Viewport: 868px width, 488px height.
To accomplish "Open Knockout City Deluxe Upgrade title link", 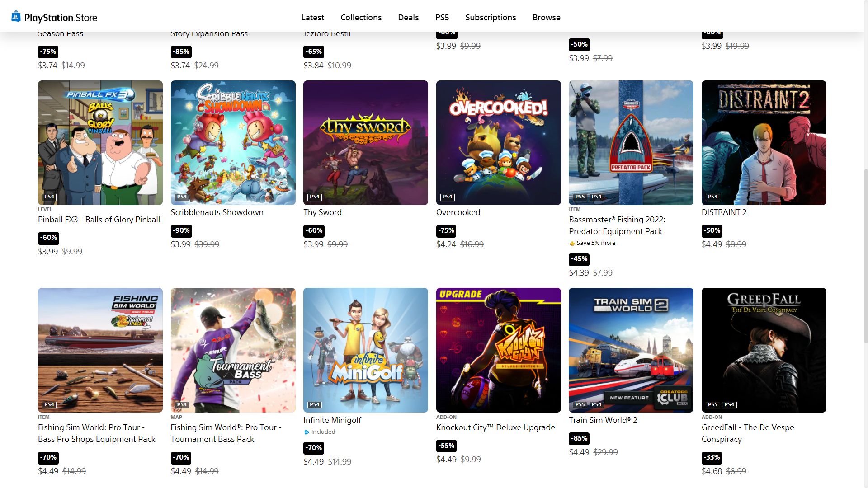I will [x=495, y=427].
